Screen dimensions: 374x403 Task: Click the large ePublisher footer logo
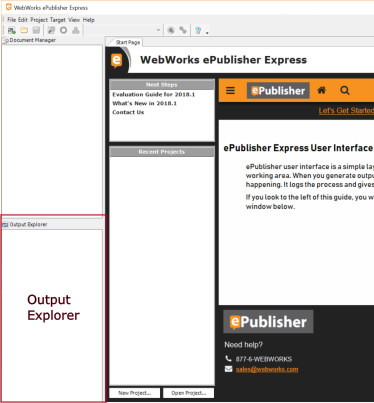(x=268, y=322)
